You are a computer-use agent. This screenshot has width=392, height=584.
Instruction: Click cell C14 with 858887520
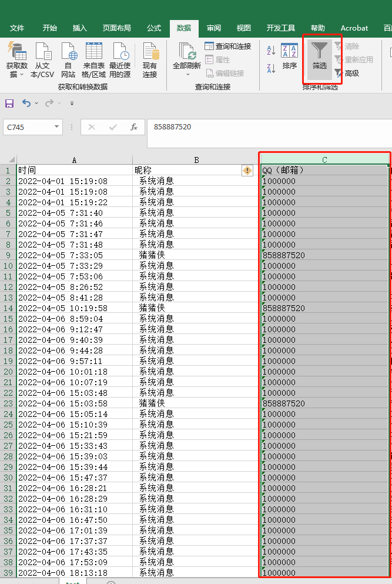coord(324,308)
